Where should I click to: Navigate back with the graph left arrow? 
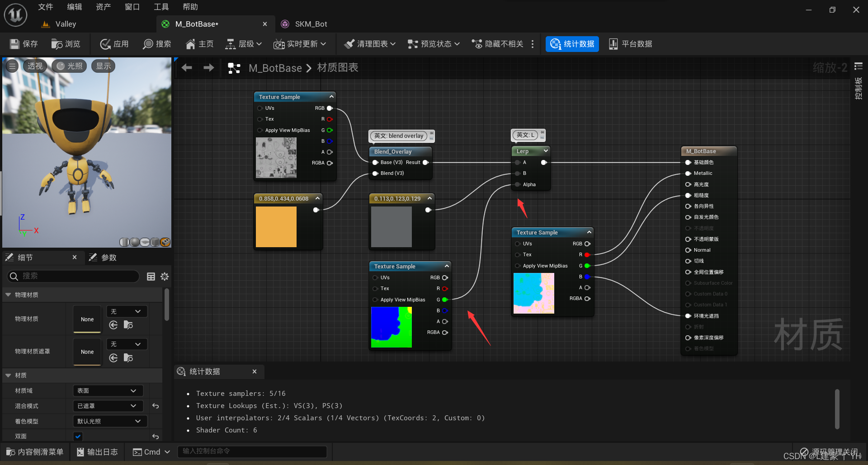coord(187,68)
